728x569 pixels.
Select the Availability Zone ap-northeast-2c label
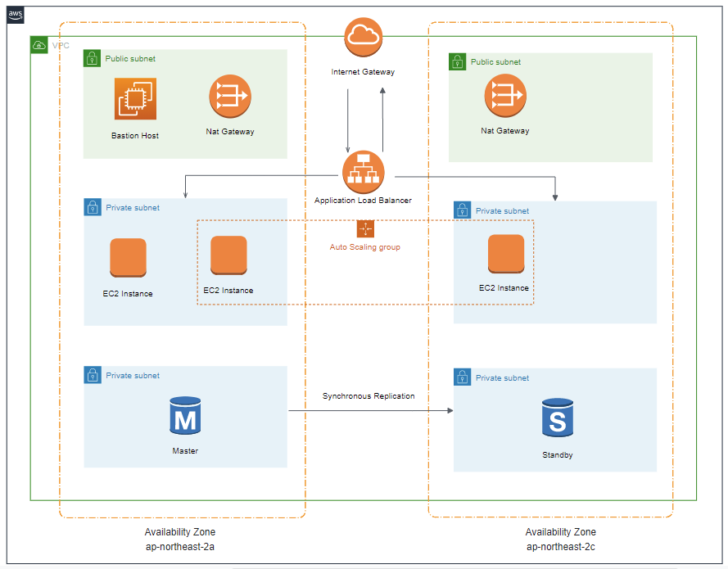[560, 540]
